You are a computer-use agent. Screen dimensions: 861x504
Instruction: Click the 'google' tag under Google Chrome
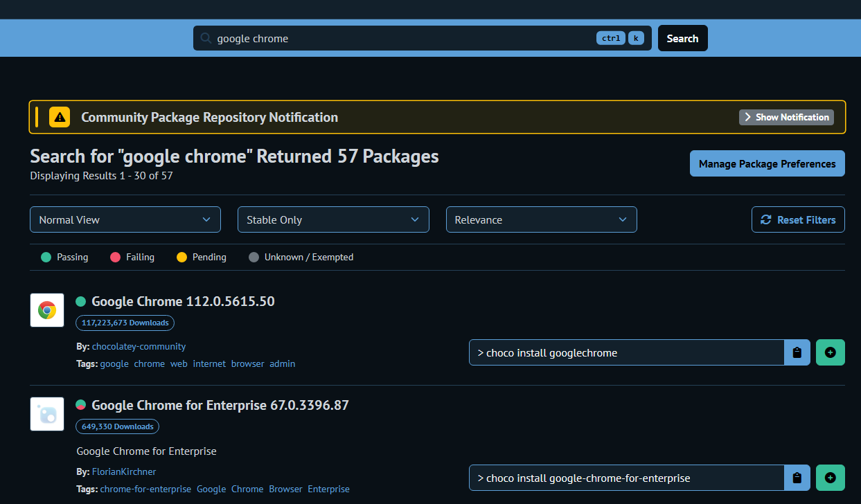pos(114,363)
